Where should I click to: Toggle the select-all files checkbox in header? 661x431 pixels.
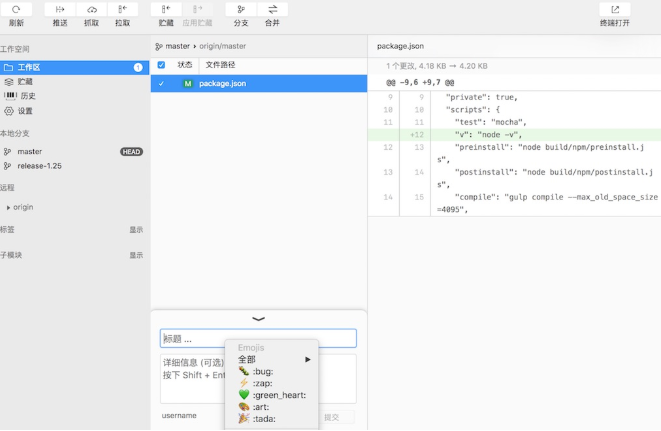[x=162, y=65]
